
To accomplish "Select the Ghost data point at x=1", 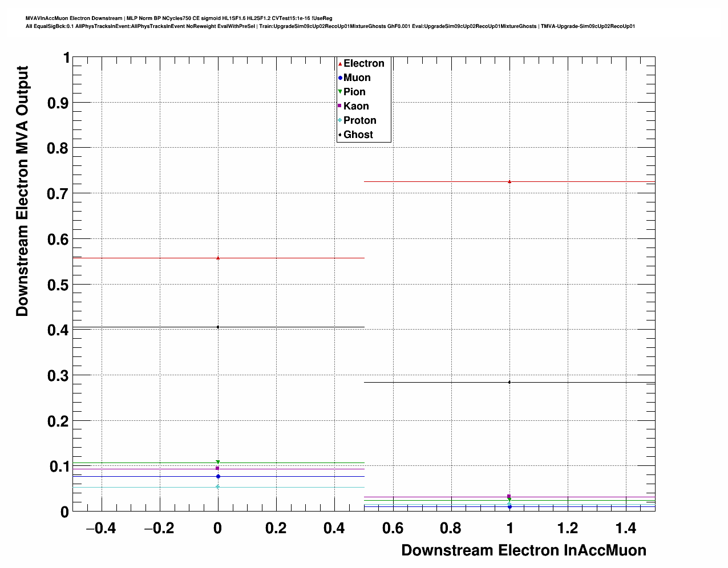I will [x=509, y=382].
